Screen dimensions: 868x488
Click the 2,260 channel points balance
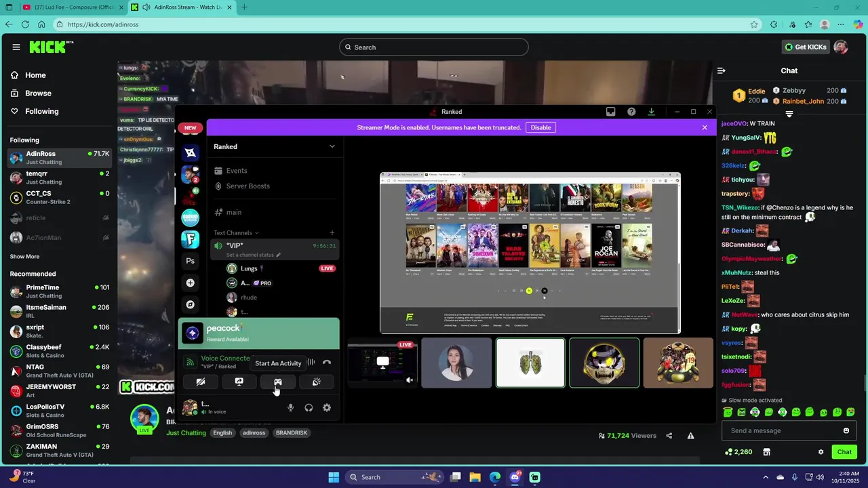pos(738,452)
